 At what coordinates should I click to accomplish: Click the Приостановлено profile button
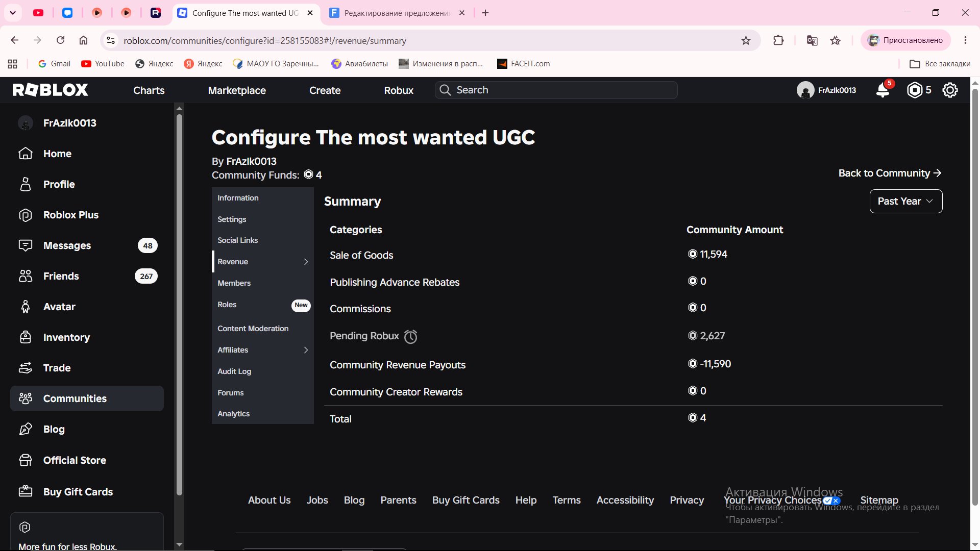(905, 40)
